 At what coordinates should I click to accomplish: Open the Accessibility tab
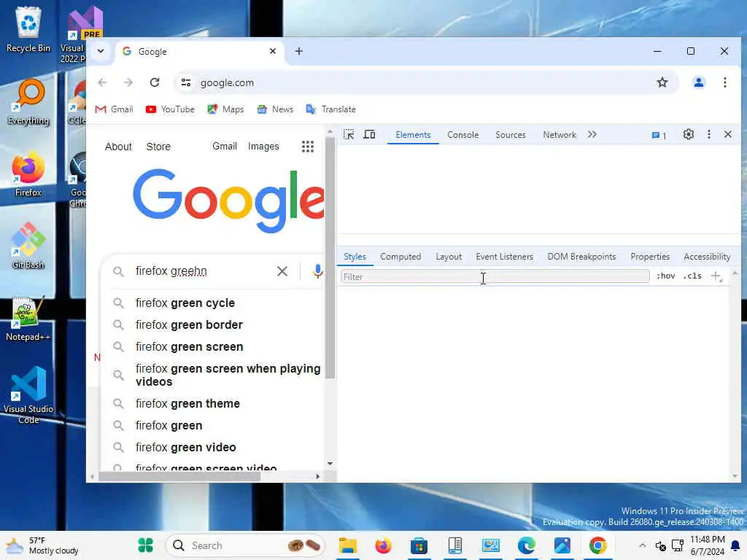tap(707, 257)
